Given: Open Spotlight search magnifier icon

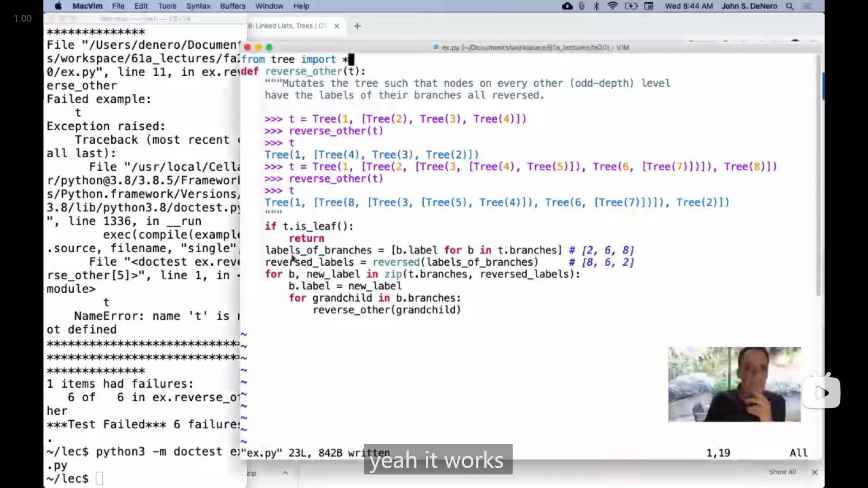Looking at the screenshot, I should click(x=790, y=6).
